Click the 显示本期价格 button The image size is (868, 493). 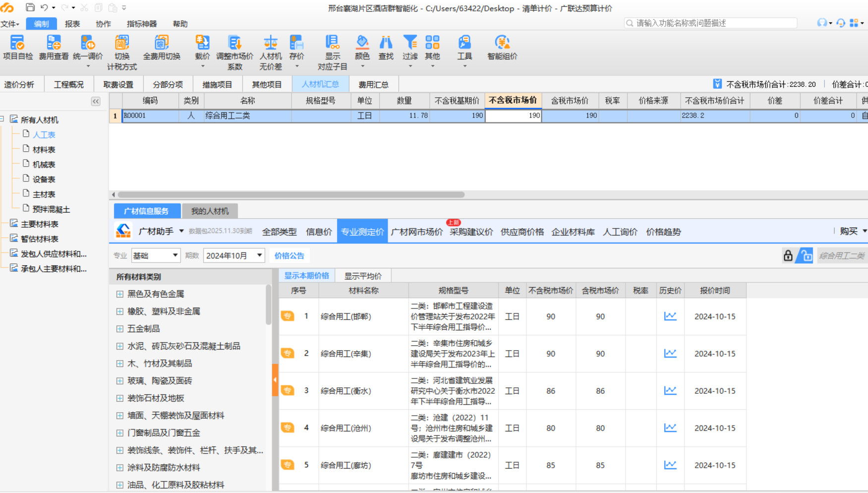307,276
